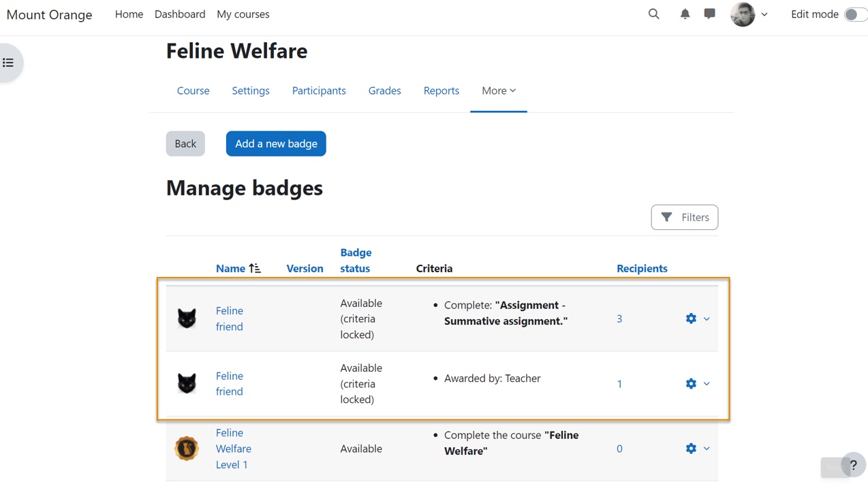Sort the table by Badge status

[356, 260]
